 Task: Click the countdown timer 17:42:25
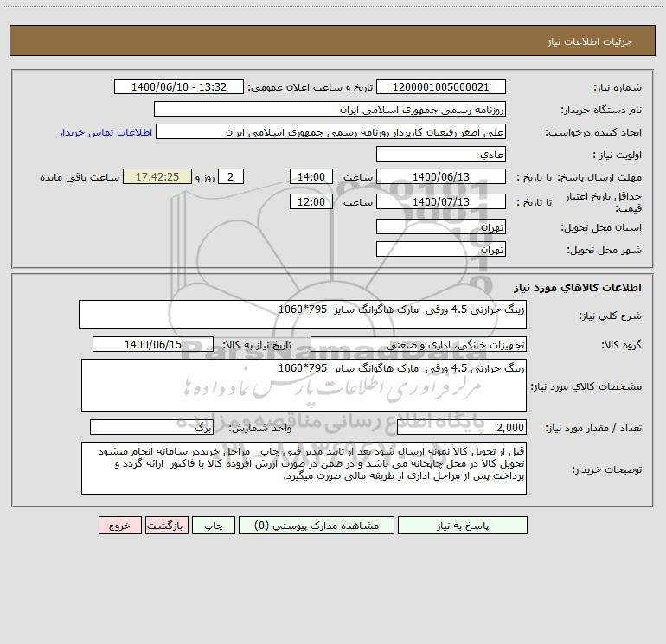pos(157,176)
